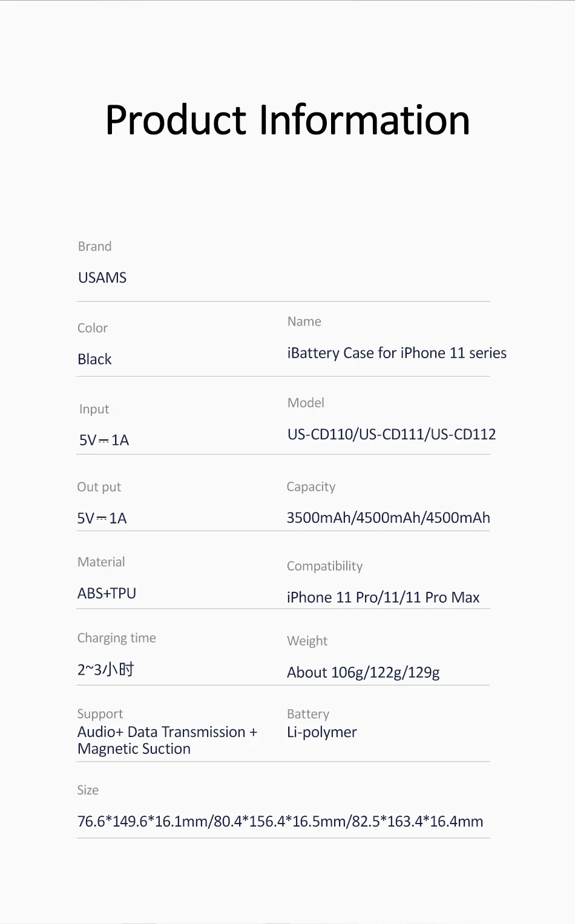
Task: Click iPhone 11 Pro/11/11 Pro Max compatibility
Action: pyautogui.click(x=383, y=598)
